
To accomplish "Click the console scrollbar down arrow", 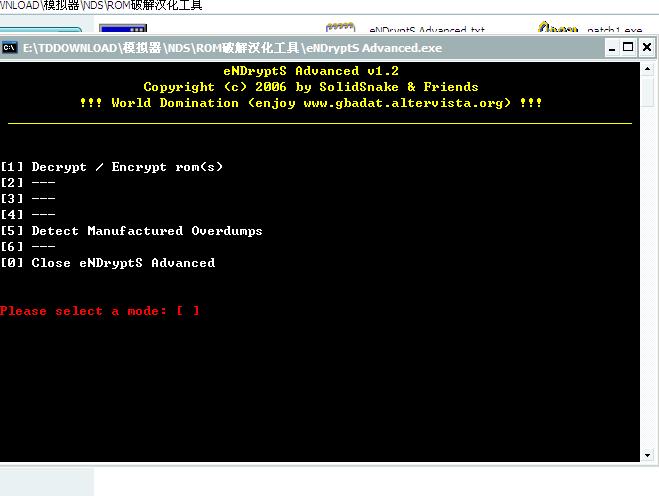I will pos(647,455).
